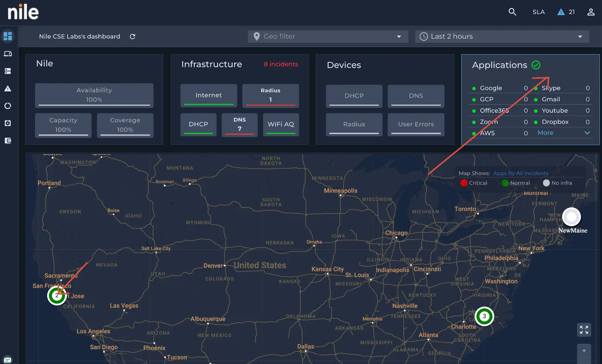Open the wallet icon in the sidebar
Image resolution: width=602 pixels, height=364 pixels.
click(8, 140)
